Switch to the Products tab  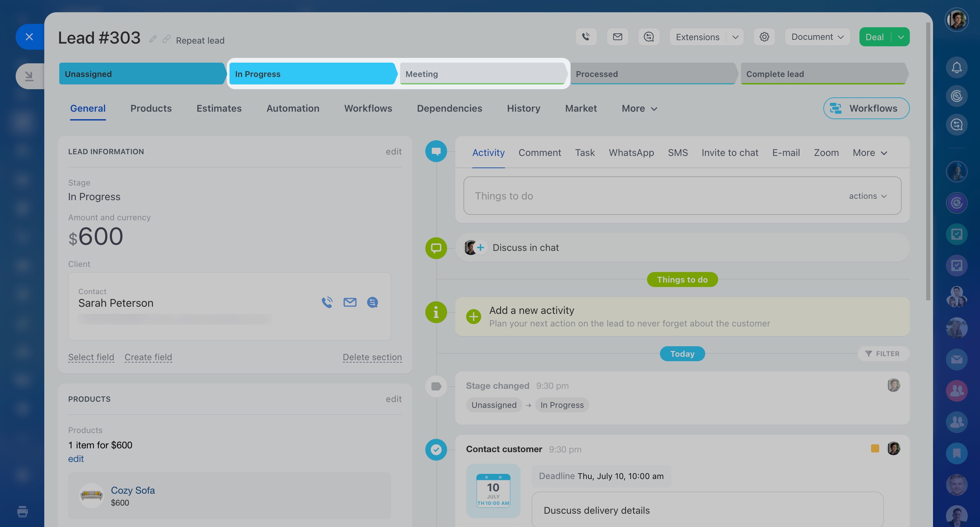click(x=151, y=108)
